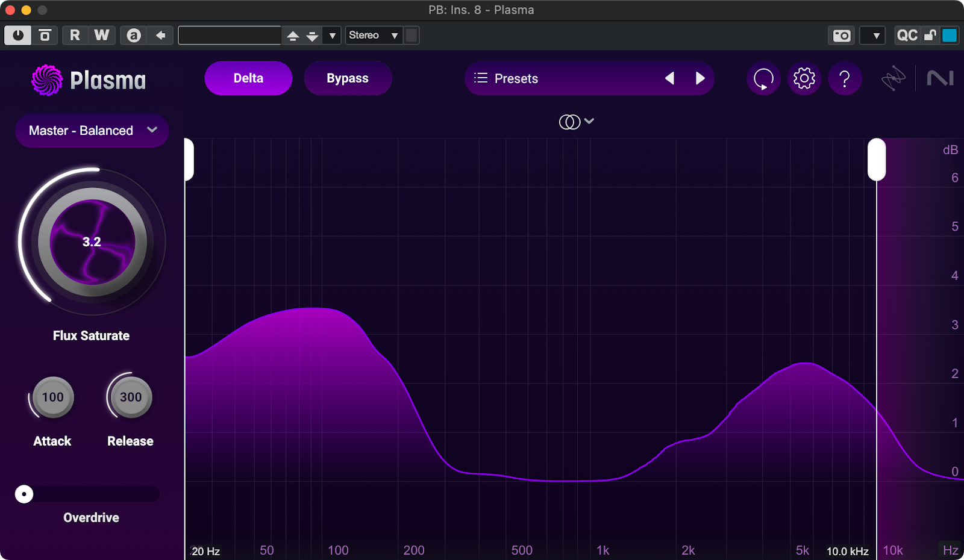The height and width of the screenshot is (560, 964).
Task: Click the host preset name field
Action: click(230, 36)
